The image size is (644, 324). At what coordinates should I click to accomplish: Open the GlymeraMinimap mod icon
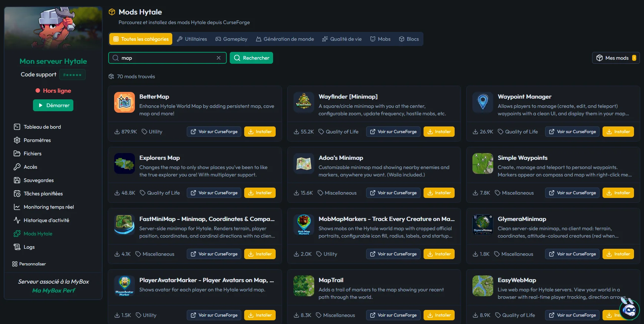[483, 225]
